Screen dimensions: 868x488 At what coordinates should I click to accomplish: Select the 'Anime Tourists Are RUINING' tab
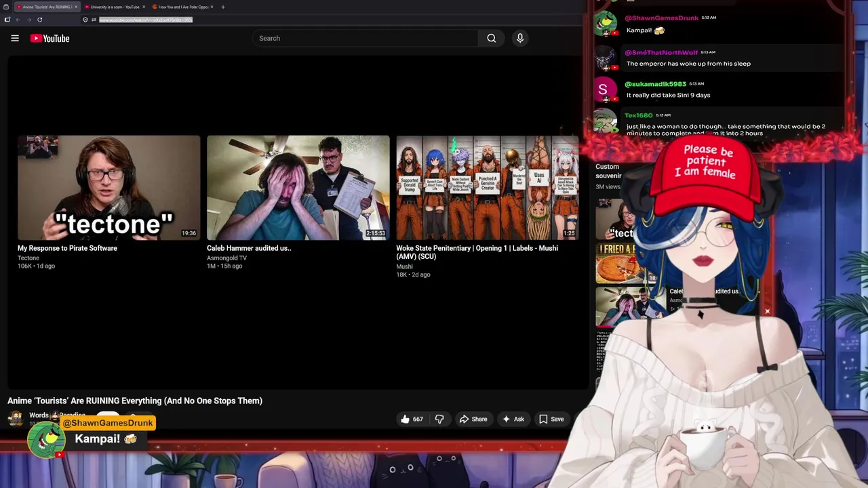click(47, 7)
